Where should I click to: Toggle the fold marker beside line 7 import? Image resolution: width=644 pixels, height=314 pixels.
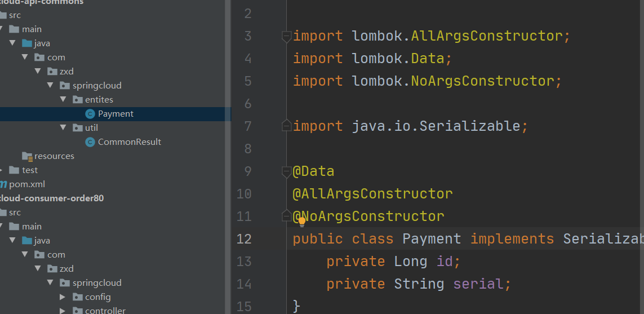point(286,125)
